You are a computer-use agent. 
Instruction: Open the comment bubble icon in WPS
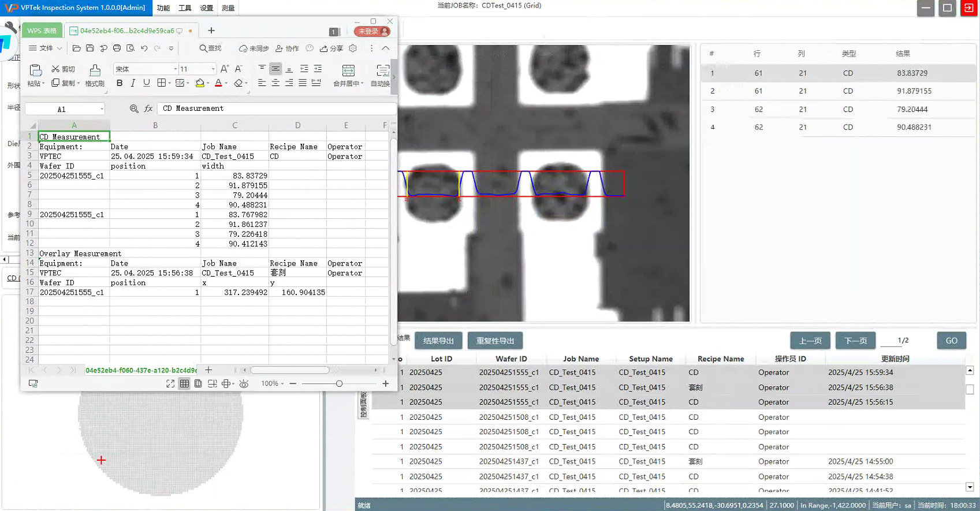pyautogui.click(x=310, y=49)
